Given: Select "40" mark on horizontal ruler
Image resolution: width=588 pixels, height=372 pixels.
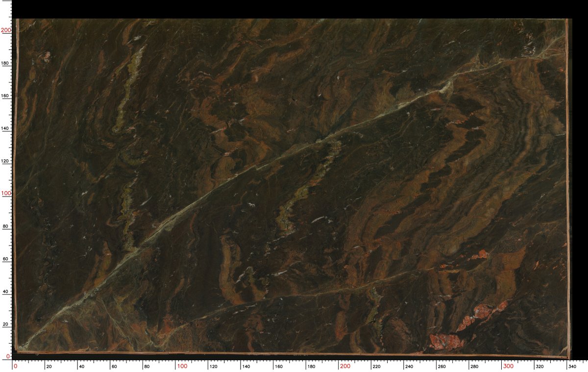Looking at the screenshot, I should point(81,367).
